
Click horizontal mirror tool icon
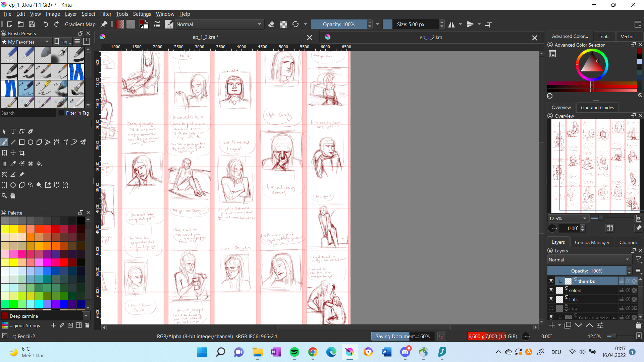tap(451, 24)
